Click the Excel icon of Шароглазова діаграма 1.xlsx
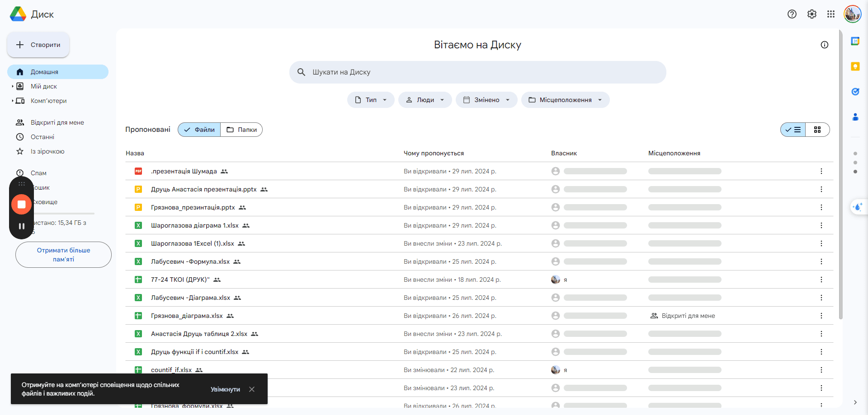Image resolution: width=868 pixels, height=415 pixels. tap(138, 225)
